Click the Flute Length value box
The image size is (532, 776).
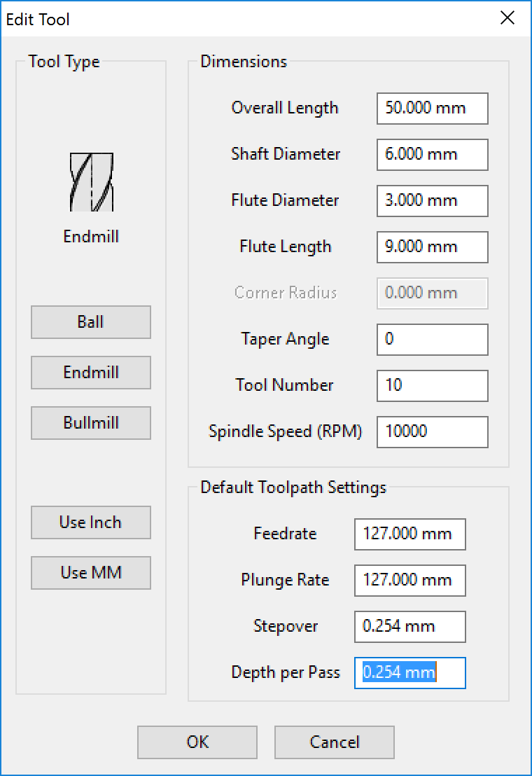pyautogui.click(x=433, y=247)
